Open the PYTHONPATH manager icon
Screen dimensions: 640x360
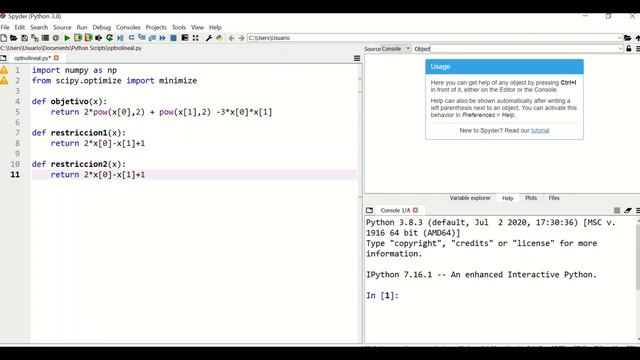click(219, 38)
